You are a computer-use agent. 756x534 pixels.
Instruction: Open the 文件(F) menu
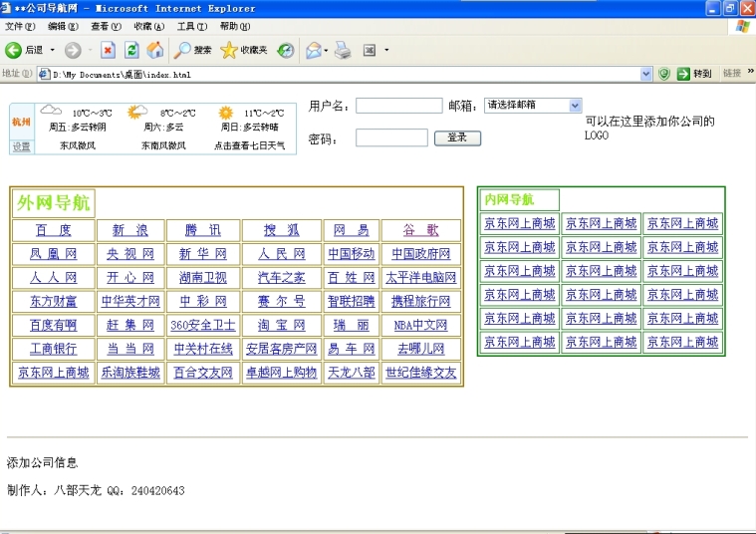(x=20, y=26)
